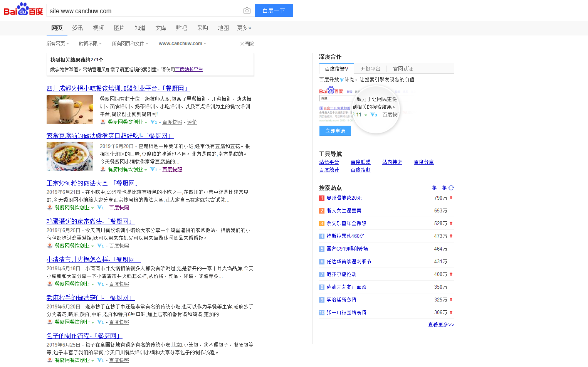Expand 餐厨网餐饮创业 arrow under first result

(x=146, y=122)
